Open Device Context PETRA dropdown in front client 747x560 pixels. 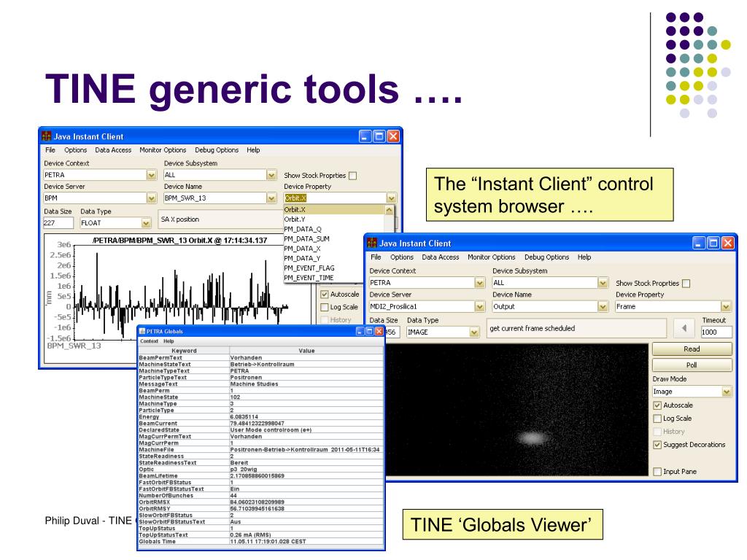click(480, 283)
